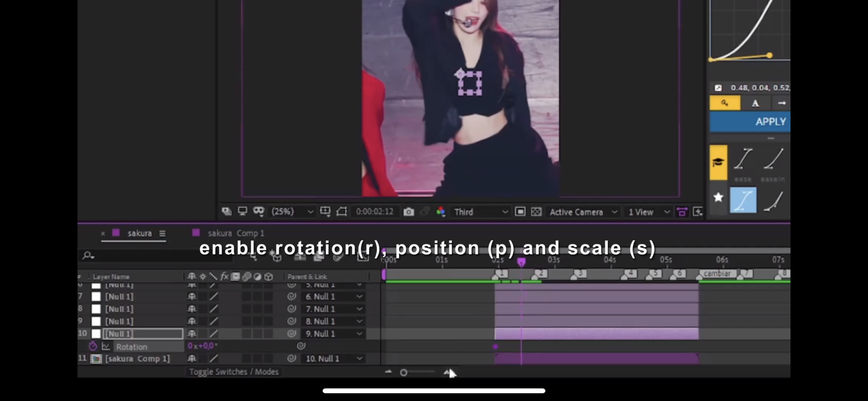Click the primary viewer monitor icon
Image resolution: width=868 pixels, height=401 pixels.
(x=242, y=211)
